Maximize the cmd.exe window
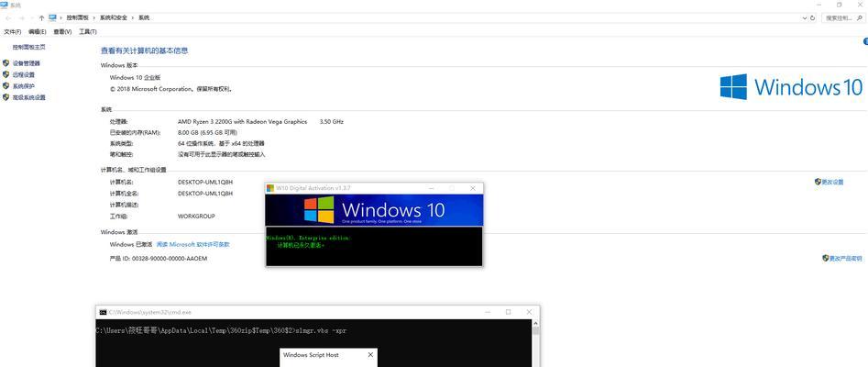 coord(508,312)
